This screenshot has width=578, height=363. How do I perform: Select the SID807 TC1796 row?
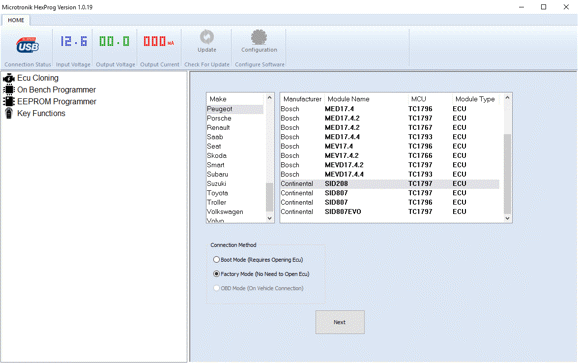[390, 202]
